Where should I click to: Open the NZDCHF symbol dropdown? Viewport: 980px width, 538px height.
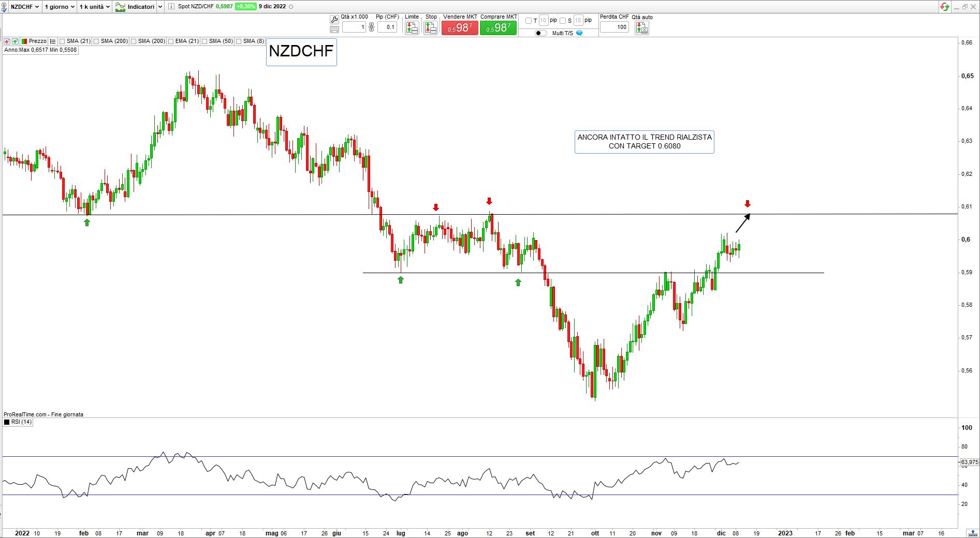pos(24,7)
